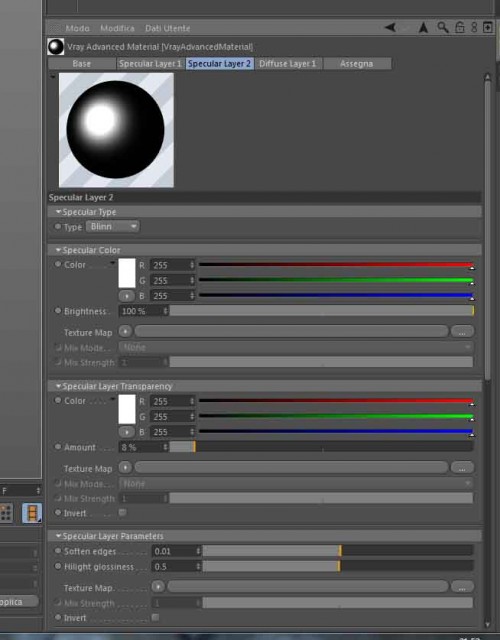Collapse the Specular Layer Transparency section
This screenshot has width=500, height=640.
[58, 386]
